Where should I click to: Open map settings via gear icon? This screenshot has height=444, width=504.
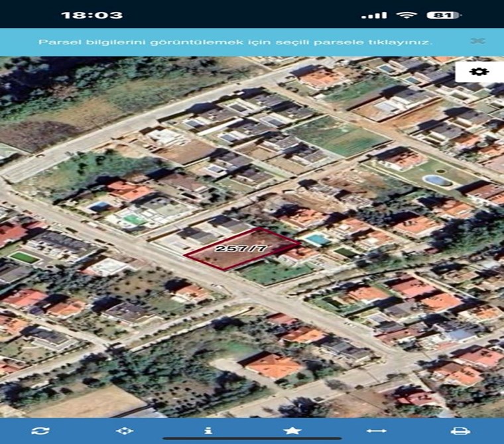[x=479, y=72]
